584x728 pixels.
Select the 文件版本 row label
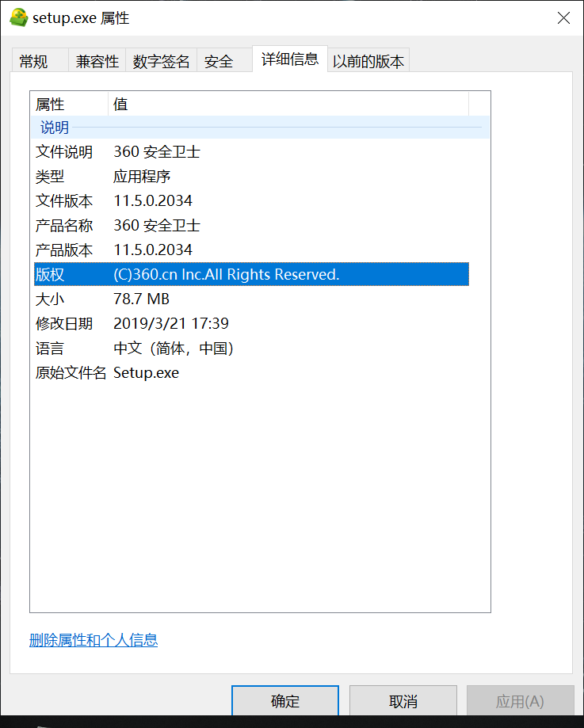pyautogui.click(x=64, y=201)
